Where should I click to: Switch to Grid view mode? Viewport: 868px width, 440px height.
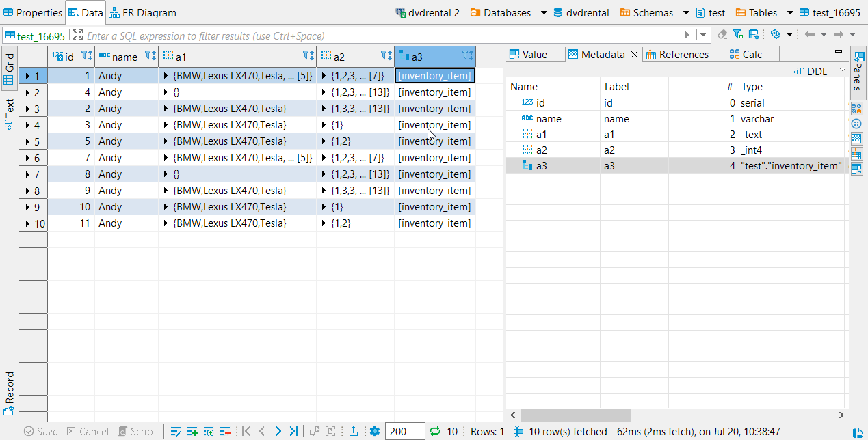pos(9,69)
